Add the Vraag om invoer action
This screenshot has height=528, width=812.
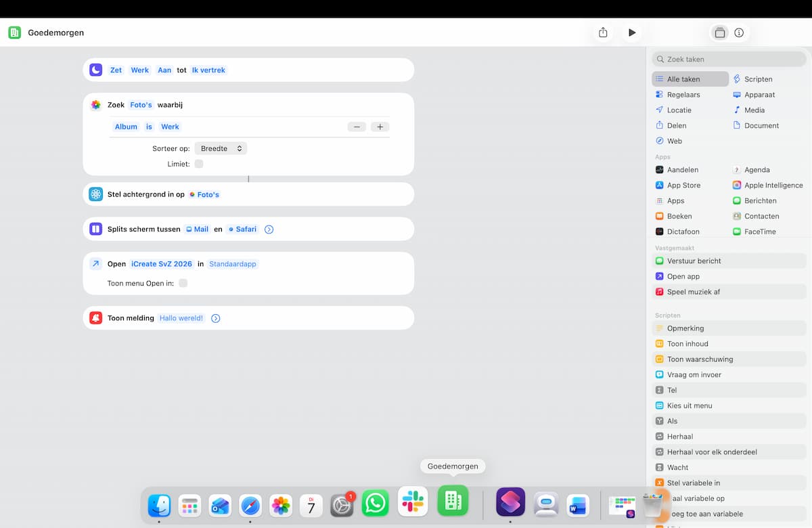[x=729, y=375]
